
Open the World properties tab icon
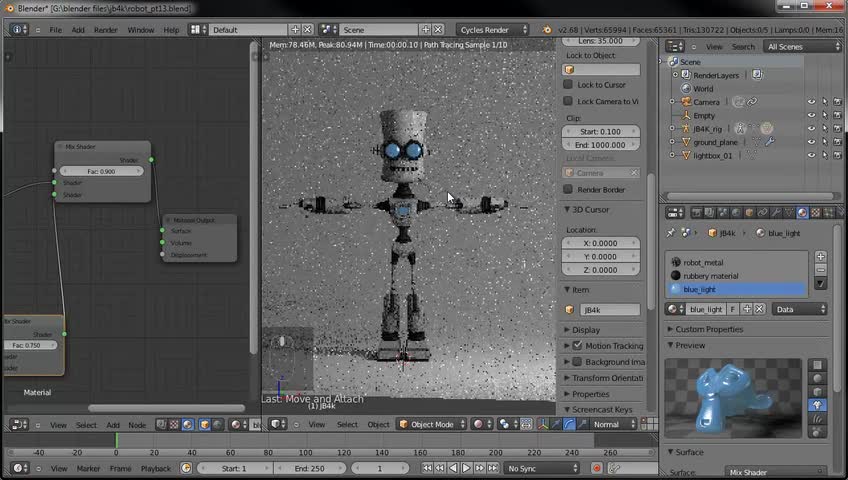pos(736,213)
